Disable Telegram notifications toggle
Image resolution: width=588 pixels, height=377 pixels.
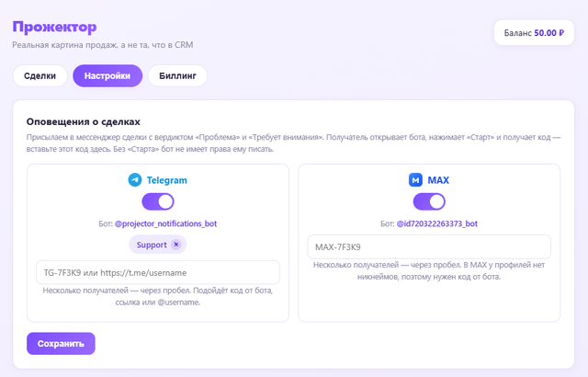pyautogui.click(x=158, y=201)
